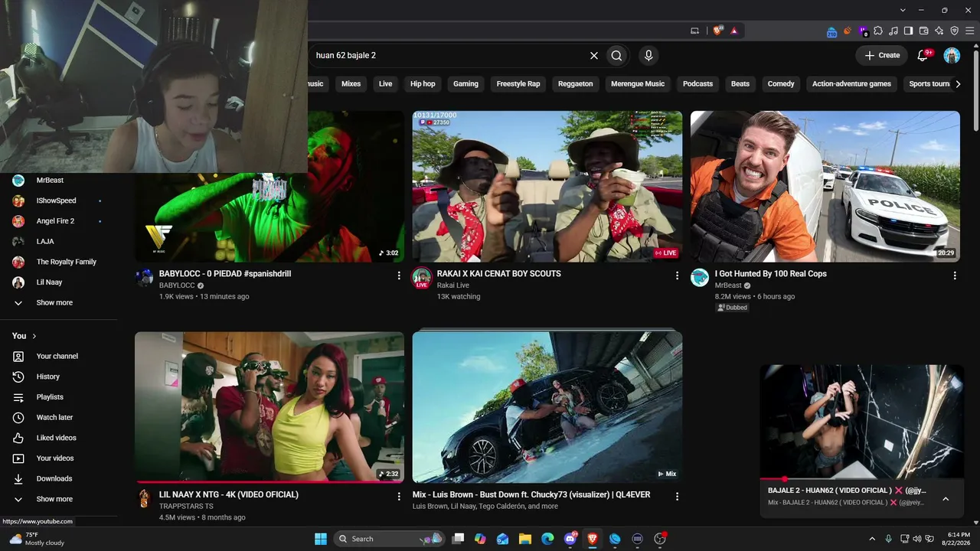The width and height of the screenshot is (980, 551).
Task: Click the Create button
Action: tap(882, 55)
